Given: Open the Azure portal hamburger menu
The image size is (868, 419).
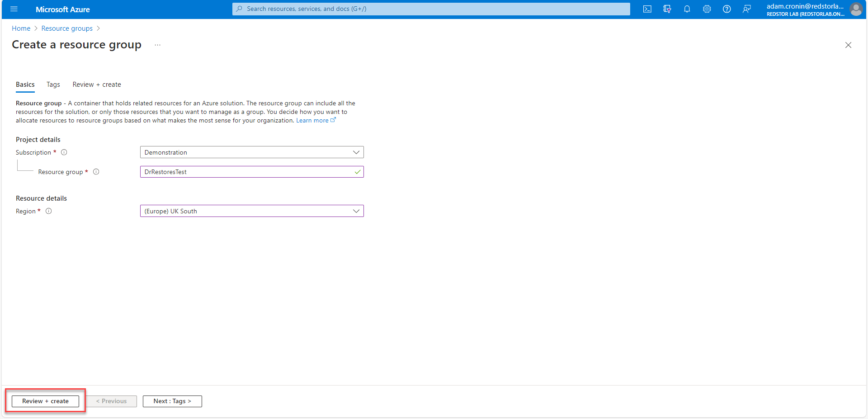Looking at the screenshot, I should [14, 9].
